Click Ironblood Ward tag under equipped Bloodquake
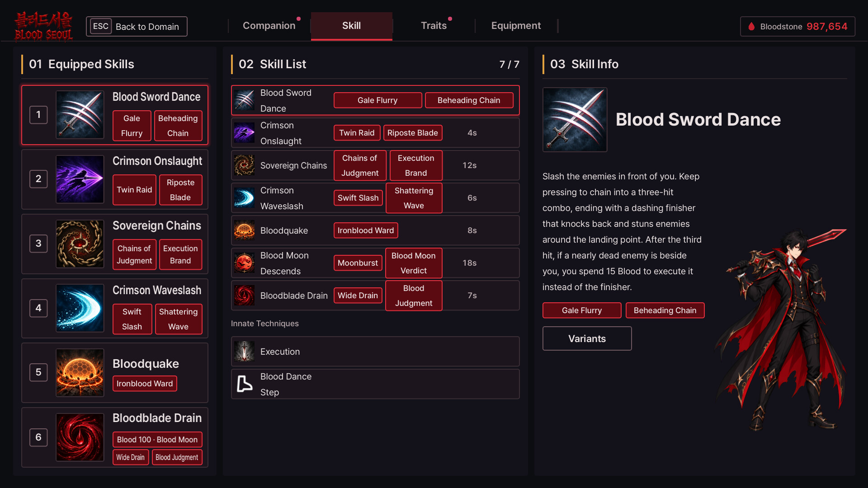This screenshot has height=488, width=868. pos(145,384)
